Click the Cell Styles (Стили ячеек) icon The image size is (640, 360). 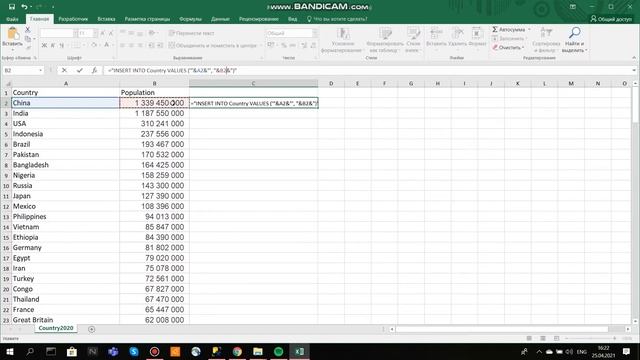pos(413,33)
